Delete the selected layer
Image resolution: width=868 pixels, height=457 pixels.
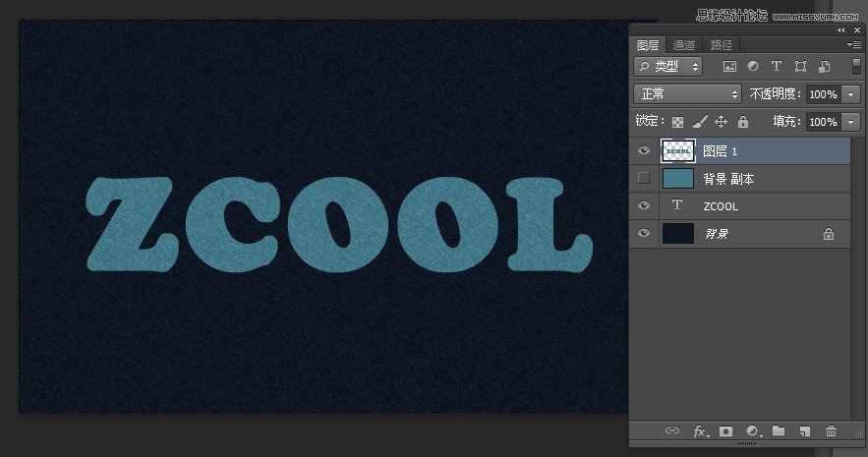[x=831, y=430]
